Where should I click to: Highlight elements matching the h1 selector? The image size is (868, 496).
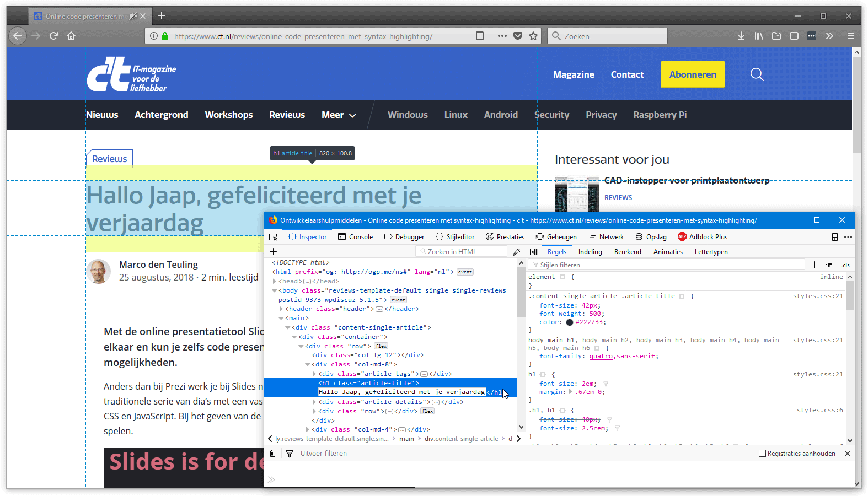tap(543, 374)
